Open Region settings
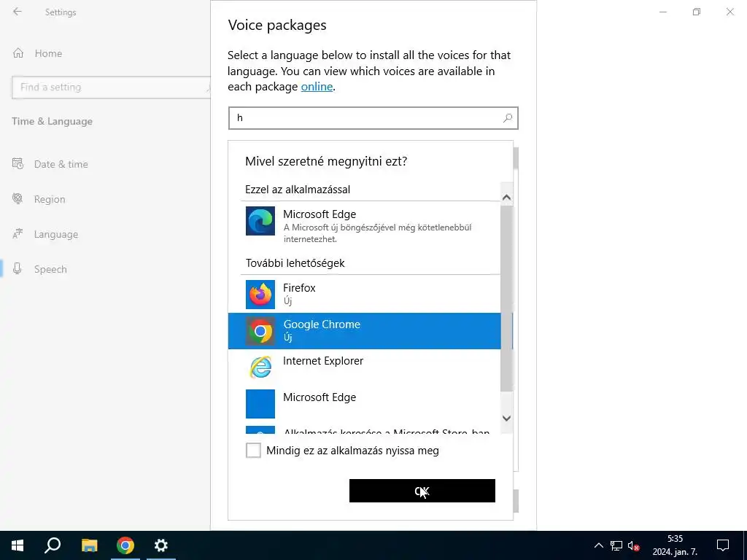This screenshot has width=747, height=560. click(x=50, y=200)
